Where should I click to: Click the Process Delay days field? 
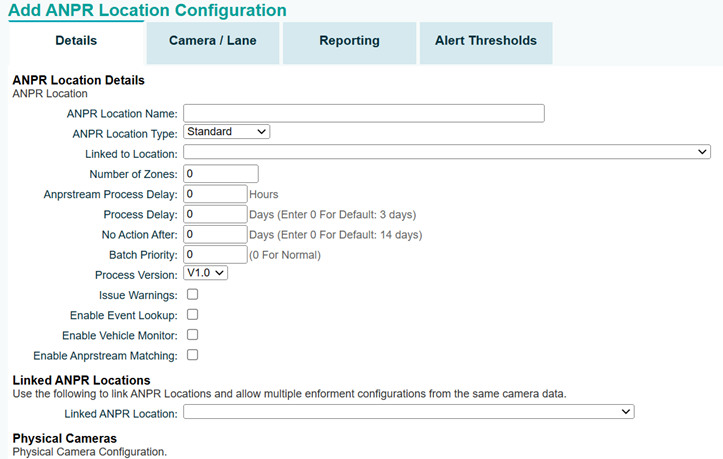[x=215, y=215]
